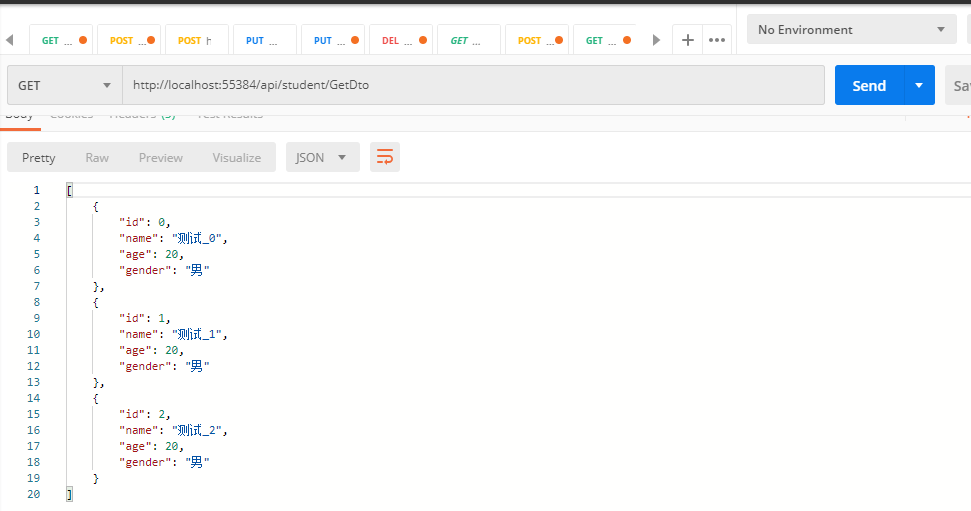The image size is (971, 511).
Task: Click line number 1 in gutter
Action: tap(37, 190)
